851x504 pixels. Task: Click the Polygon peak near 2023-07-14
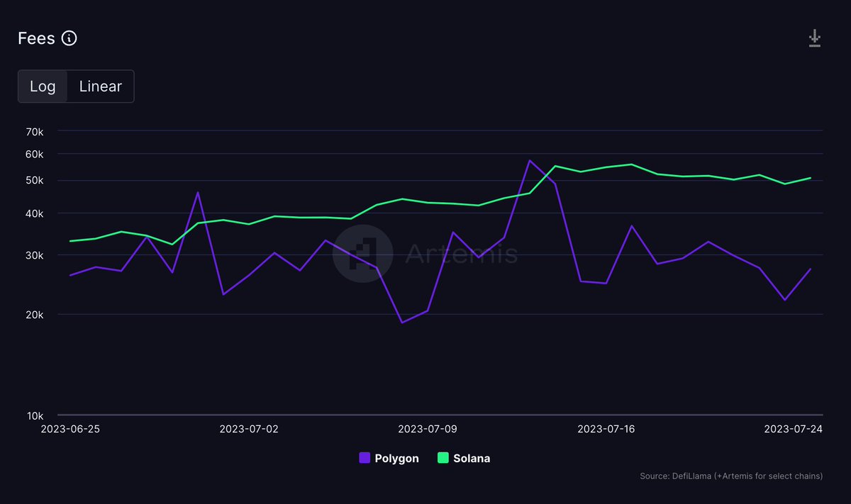pos(530,161)
